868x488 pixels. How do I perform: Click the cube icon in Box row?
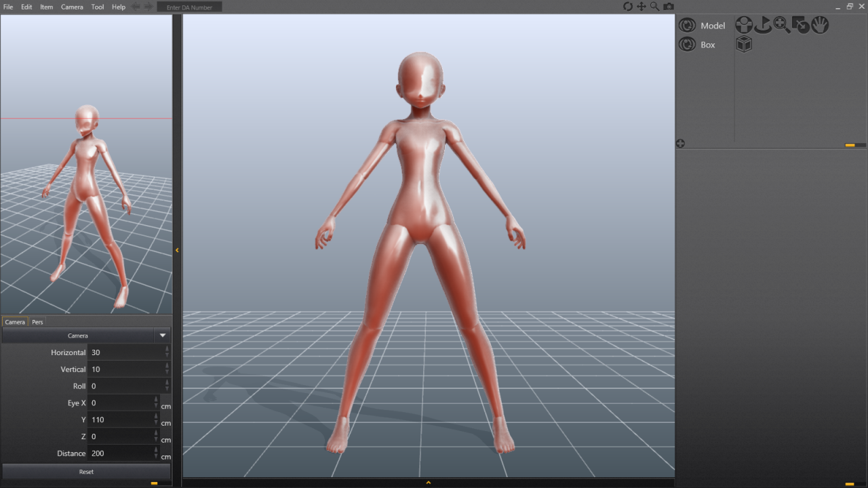pos(744,44)
